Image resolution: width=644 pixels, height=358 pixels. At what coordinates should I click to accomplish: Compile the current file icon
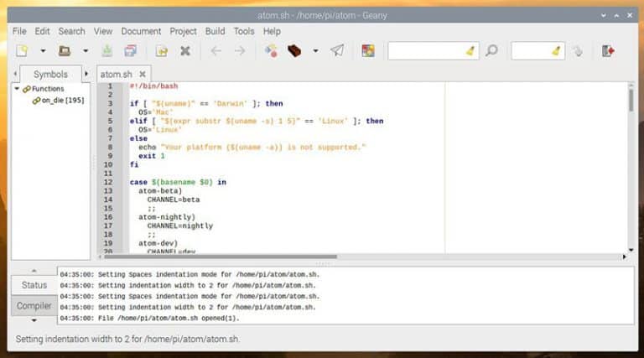coord(271,51)
